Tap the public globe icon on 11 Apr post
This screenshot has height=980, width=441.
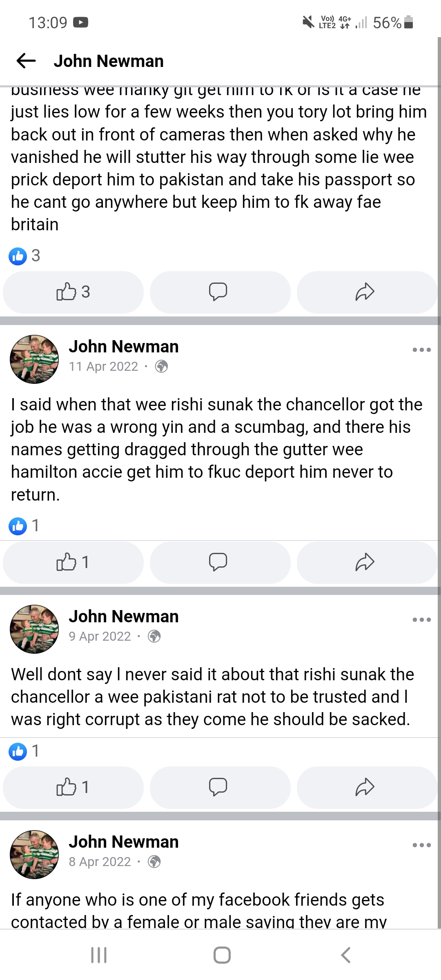(162, 367)
